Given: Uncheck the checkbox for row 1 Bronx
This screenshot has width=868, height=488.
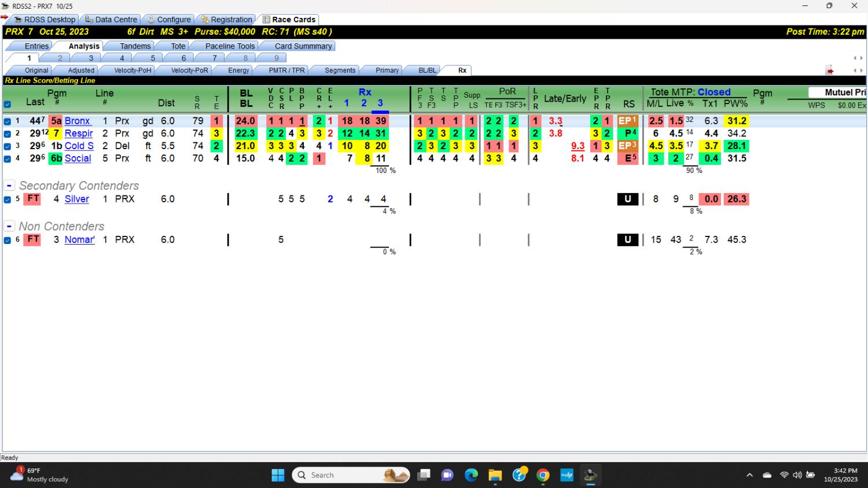Looking at the screenshot, I should [8, 121].
